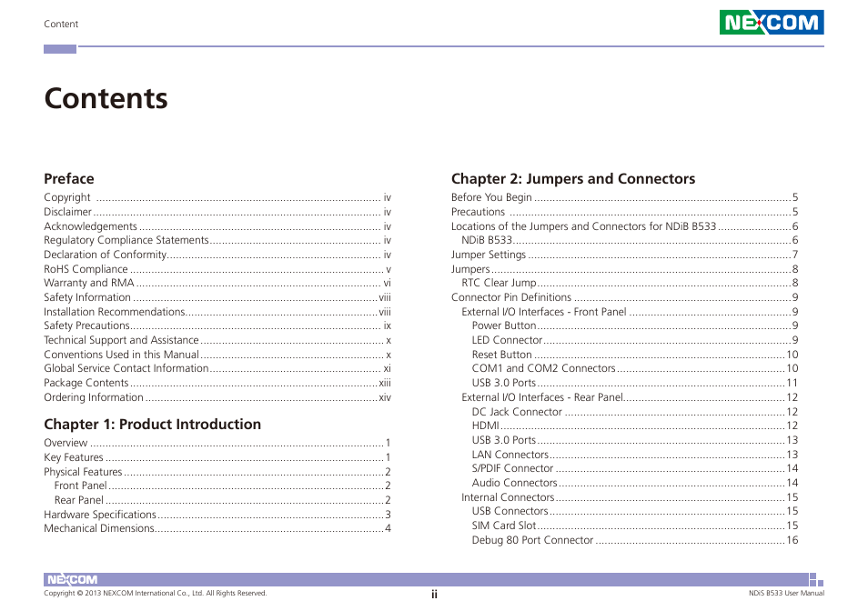Open SIM Card Slot entry
868x611 pixels.
tap(635, 526)
